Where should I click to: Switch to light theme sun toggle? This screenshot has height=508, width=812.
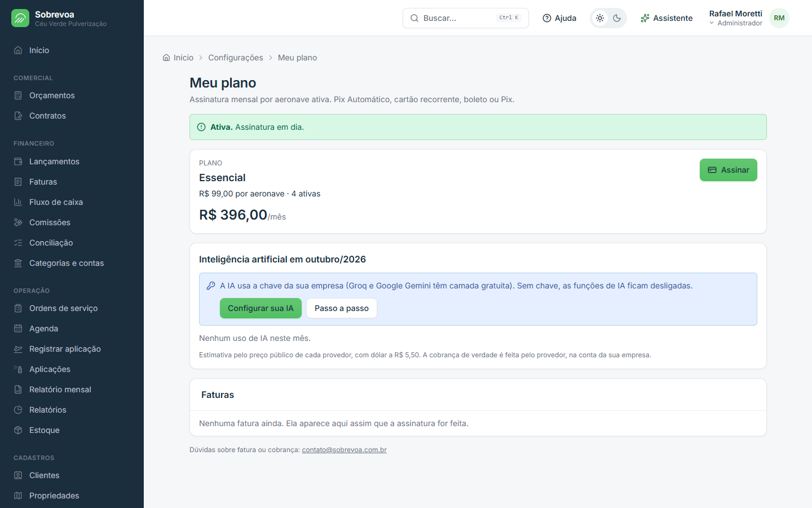[600, 18]
